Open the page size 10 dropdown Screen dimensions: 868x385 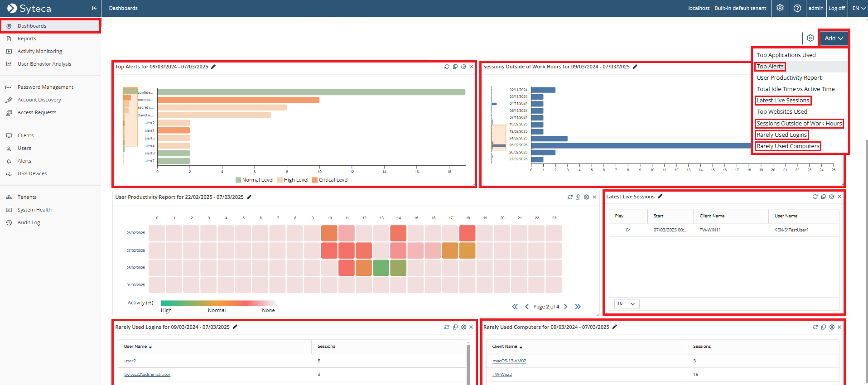(627, 303)
